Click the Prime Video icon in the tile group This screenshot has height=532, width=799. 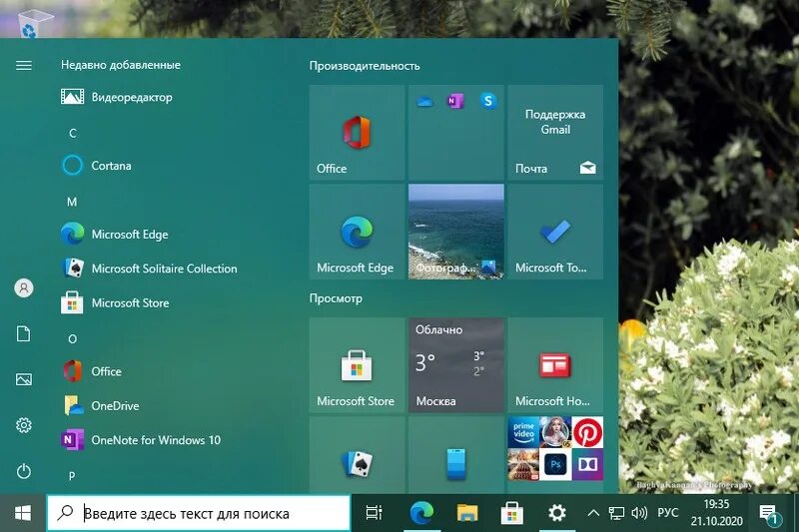coord(523,432)
